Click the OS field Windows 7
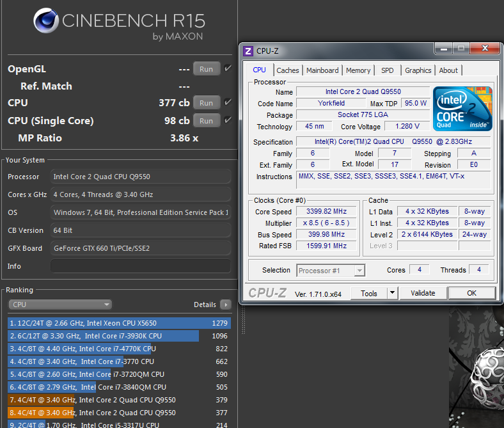Image resolution: width=504 pixels, height=428 pixels. click(141, 212)
